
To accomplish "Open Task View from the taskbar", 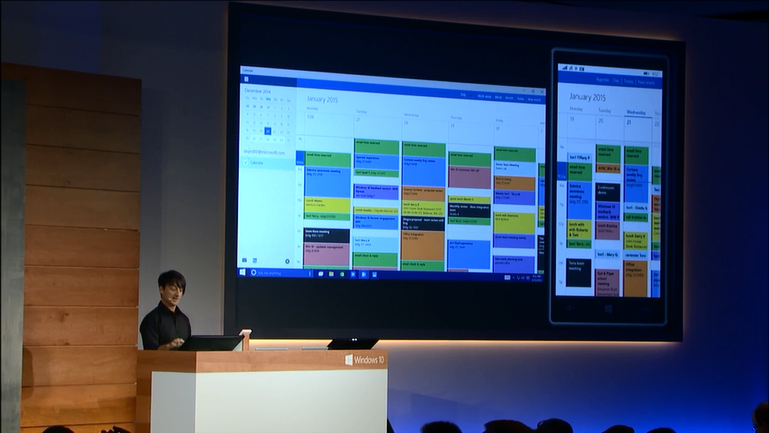I will 321,274.
